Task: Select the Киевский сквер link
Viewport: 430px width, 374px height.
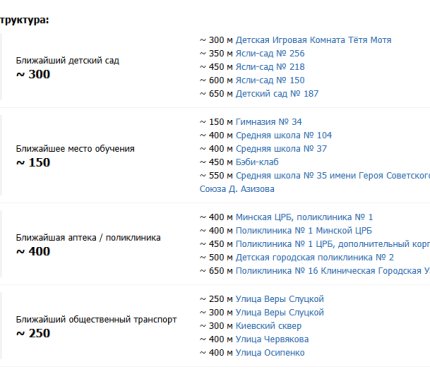Action: pos(269,326)
